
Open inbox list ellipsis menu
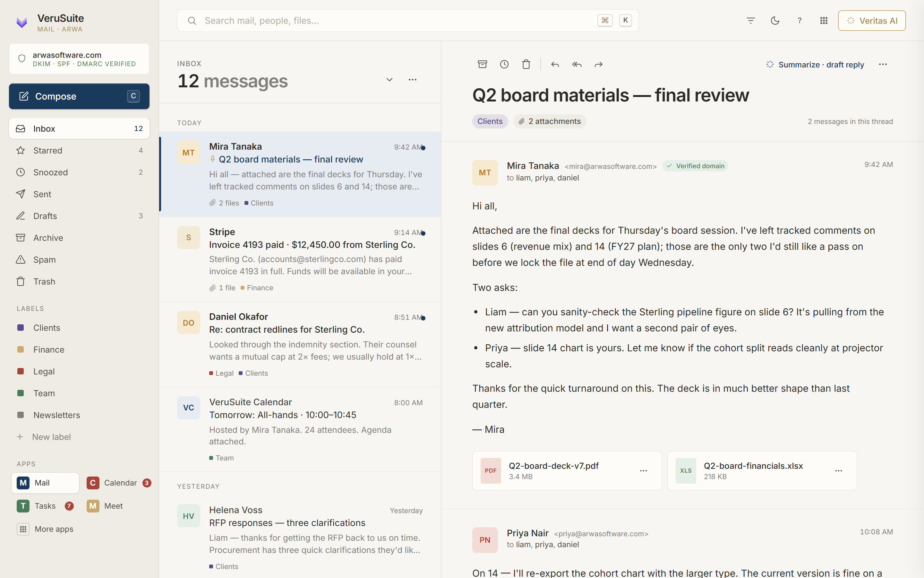(412, 80)
